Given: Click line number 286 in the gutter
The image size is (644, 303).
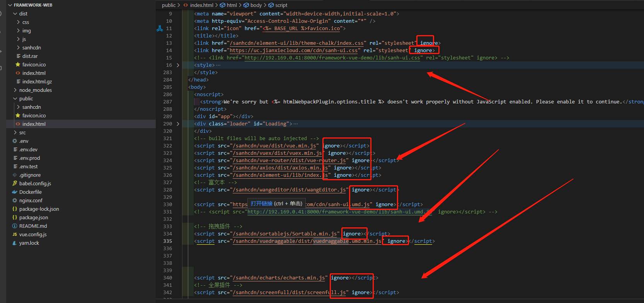Looking at the screenshot, I should click(x=168, y=95).
